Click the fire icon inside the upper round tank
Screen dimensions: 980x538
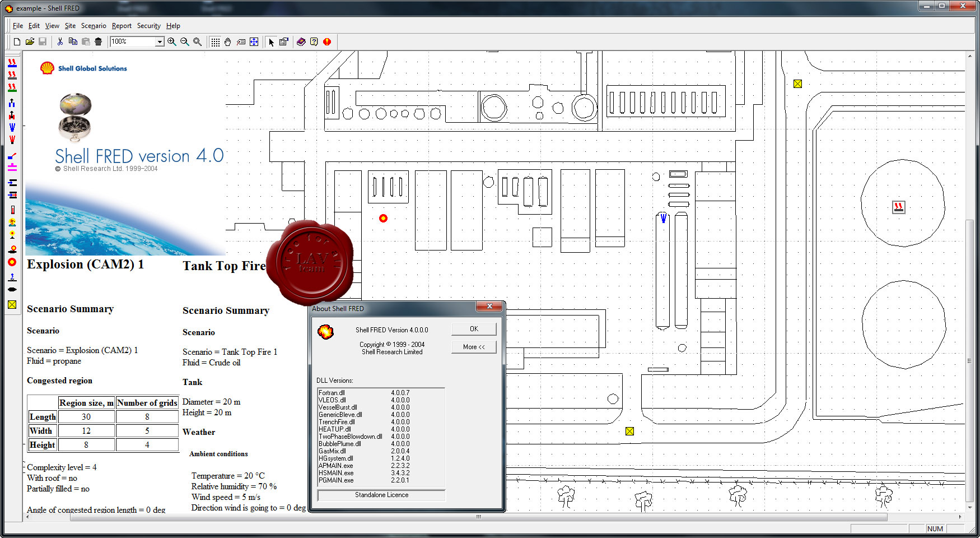[898, 207]
